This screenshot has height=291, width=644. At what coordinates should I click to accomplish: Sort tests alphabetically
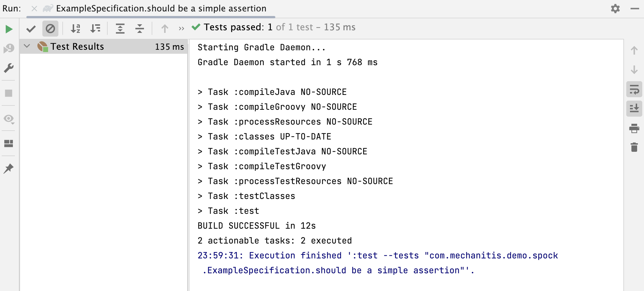[76, 29]
